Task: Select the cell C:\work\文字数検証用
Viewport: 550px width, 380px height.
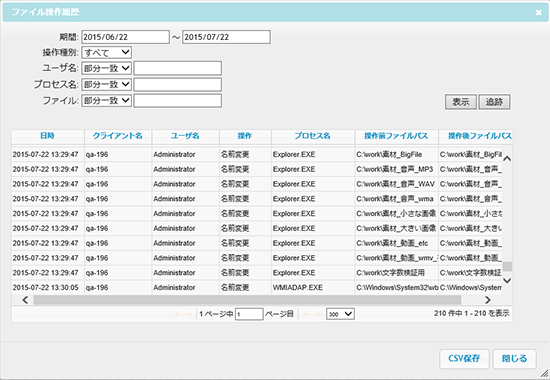Action: 396,273
